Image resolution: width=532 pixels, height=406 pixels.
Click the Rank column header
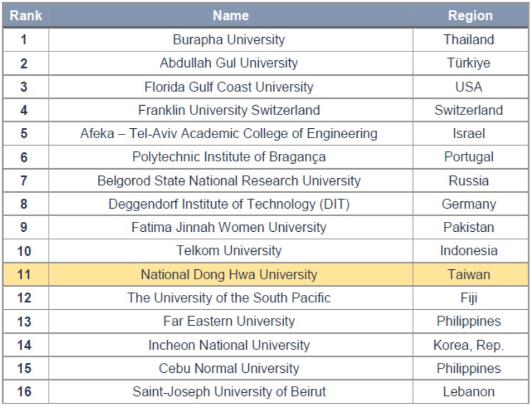[x=26, y=15]
